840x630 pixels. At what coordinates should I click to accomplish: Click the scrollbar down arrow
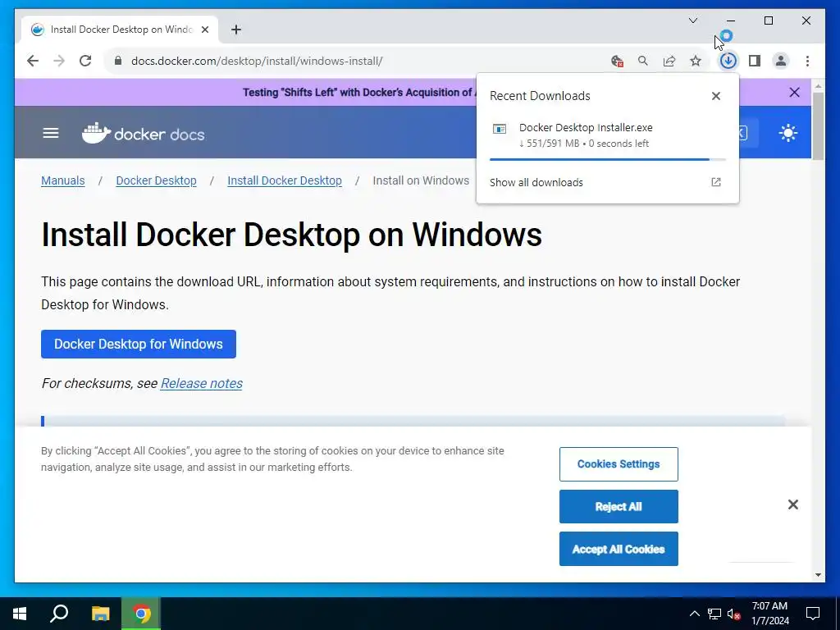818,575
